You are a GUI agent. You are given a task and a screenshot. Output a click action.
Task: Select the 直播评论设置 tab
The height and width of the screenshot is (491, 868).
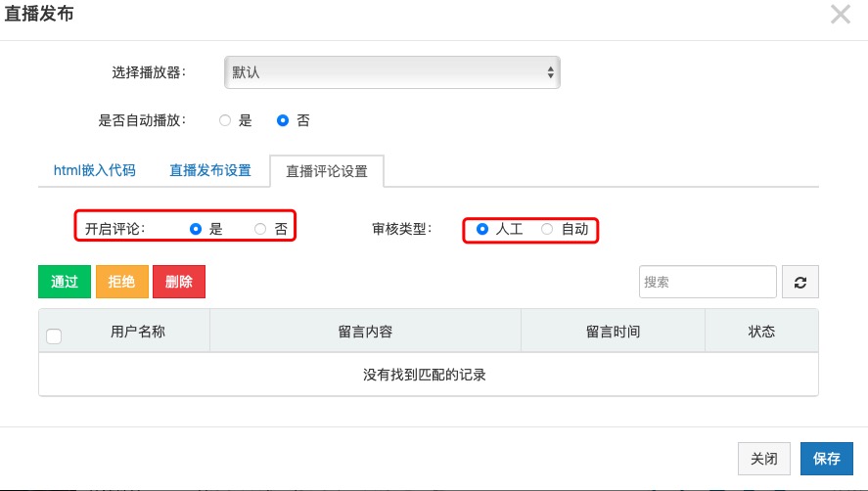327,171
